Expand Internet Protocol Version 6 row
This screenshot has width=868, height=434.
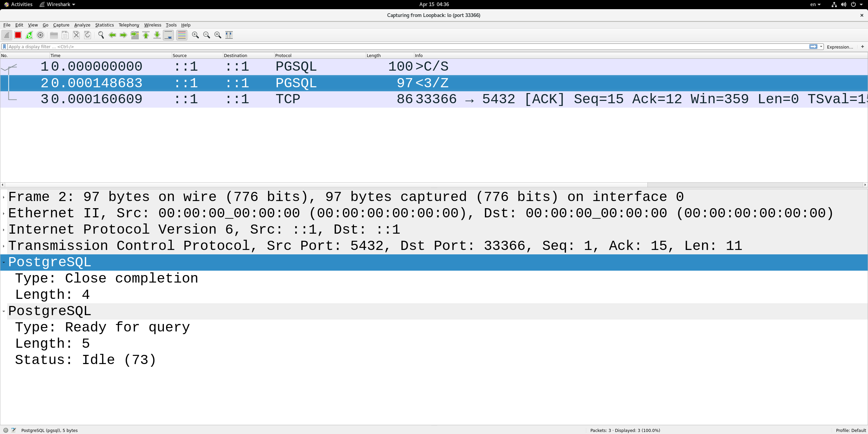[x=4, y=230]
